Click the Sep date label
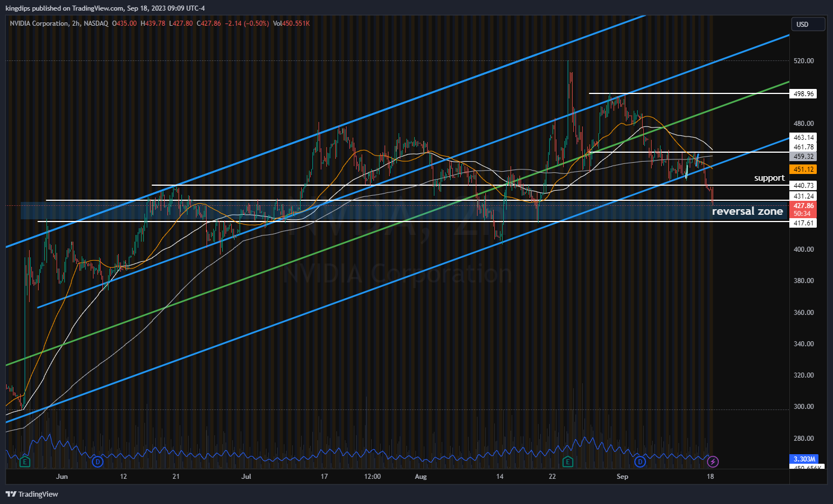This screenshot has height=504, width=833. coord(623,477)
